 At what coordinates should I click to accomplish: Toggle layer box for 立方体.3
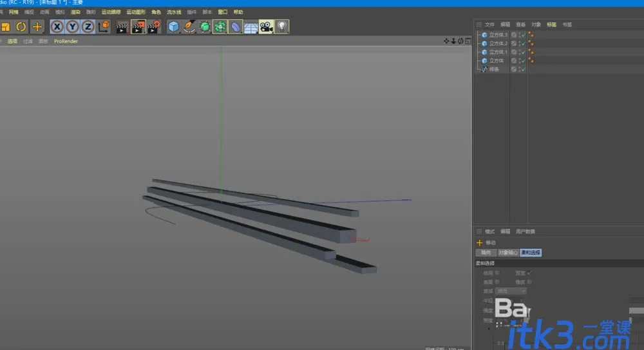click(514, 35)
